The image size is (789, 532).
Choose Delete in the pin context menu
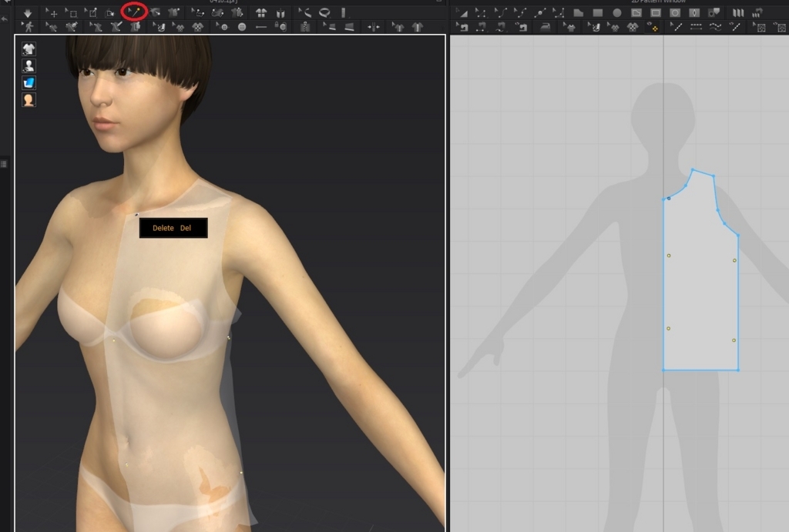[173, 228]
